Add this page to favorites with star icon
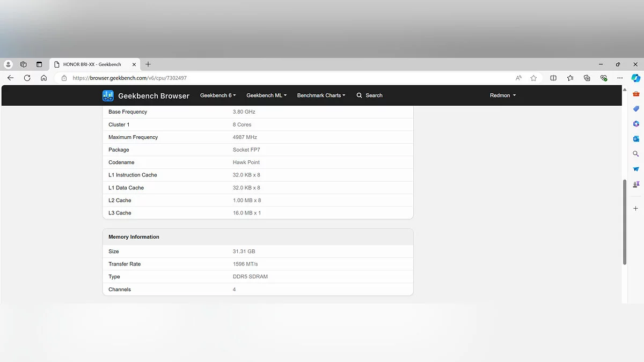Viewport: 644px width, 362px height. tap(533, 78)
